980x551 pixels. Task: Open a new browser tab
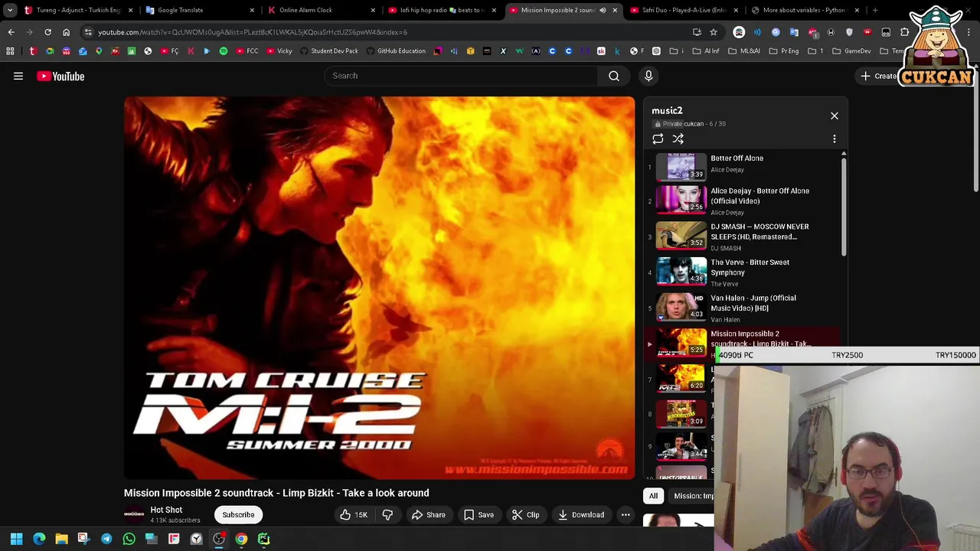tap(875, 10)
